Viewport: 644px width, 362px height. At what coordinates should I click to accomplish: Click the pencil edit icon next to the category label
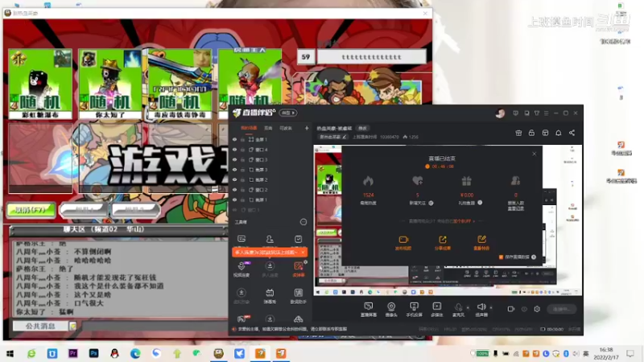pyautogui.click(x=345, y=137)
